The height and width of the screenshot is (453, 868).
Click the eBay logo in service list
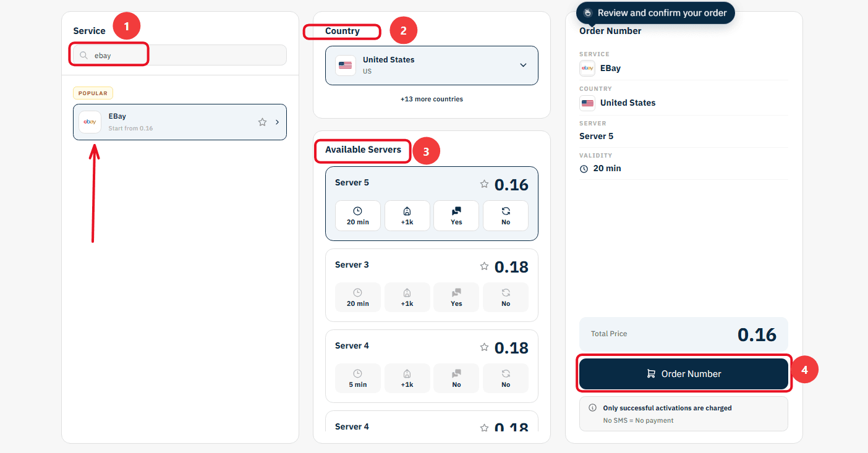pos(90,122)
